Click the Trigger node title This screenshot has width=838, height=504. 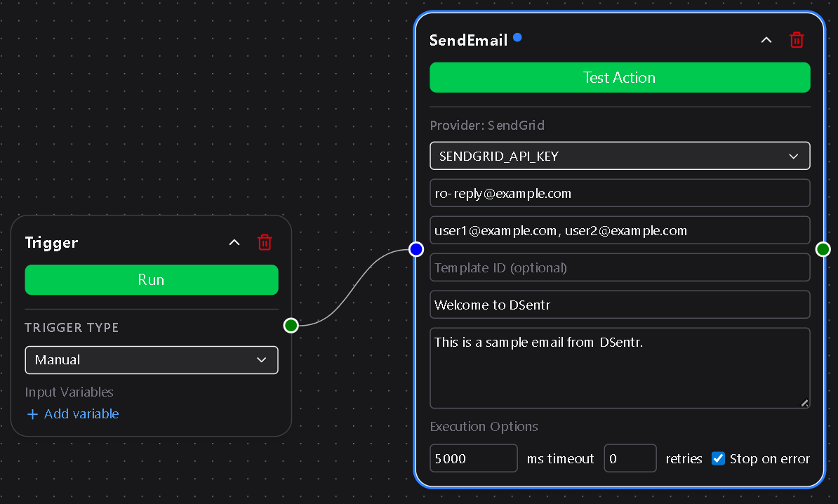pyautogui.click(x=51, y=243)
